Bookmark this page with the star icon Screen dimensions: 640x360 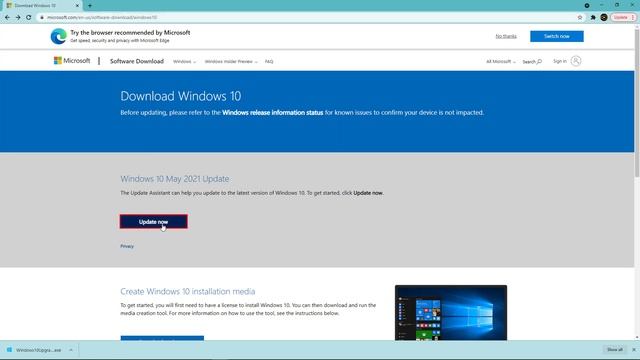tap(580, 18)
